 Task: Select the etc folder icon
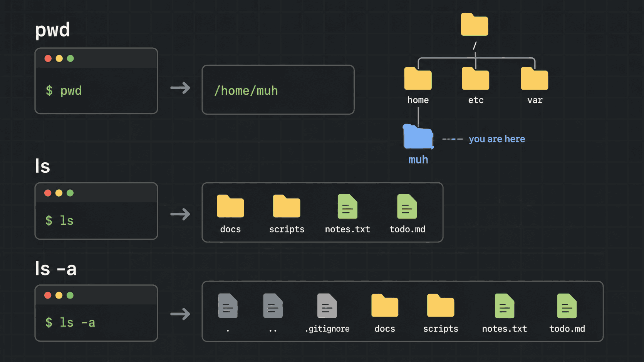pos(476,78)
